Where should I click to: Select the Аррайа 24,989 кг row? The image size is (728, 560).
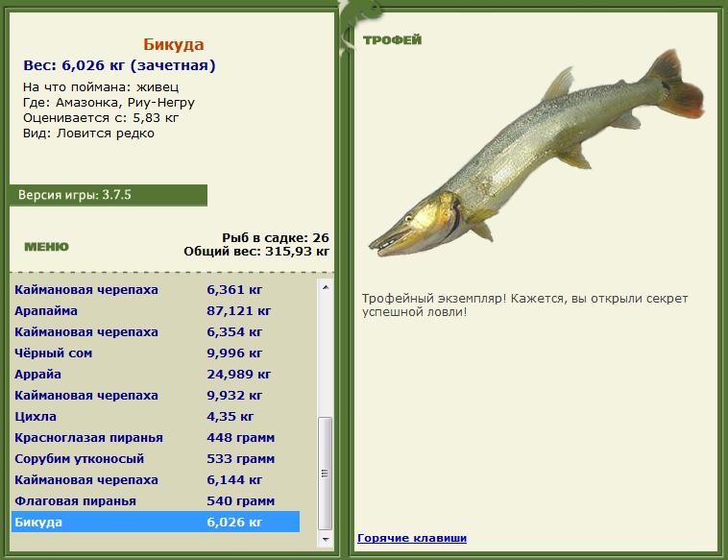(x=156, y=375)
